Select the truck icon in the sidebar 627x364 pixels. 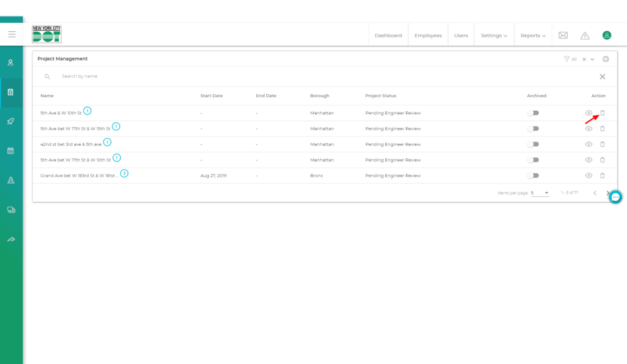[11, 210]
